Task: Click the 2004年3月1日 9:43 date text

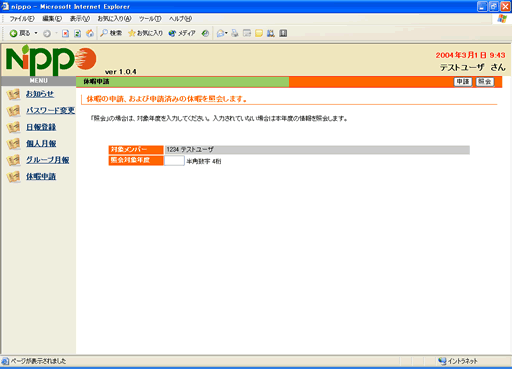Action: pos(470,55)
